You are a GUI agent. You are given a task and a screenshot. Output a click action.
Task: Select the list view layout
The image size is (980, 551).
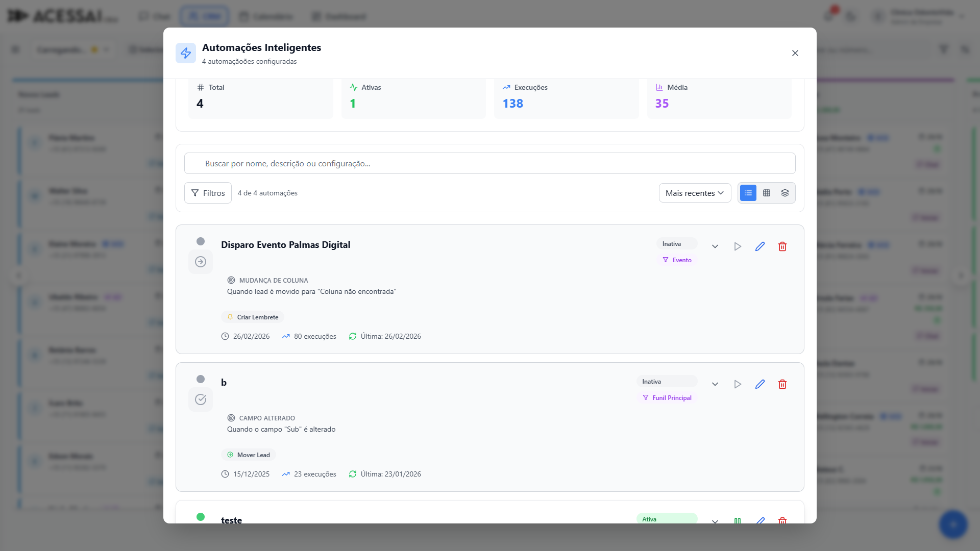click(x=748, y=193)
